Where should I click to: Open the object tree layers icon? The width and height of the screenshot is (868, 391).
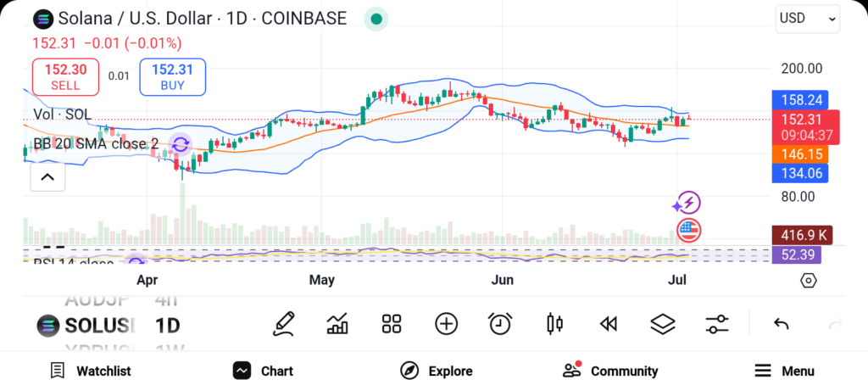[x=663, y=324]
